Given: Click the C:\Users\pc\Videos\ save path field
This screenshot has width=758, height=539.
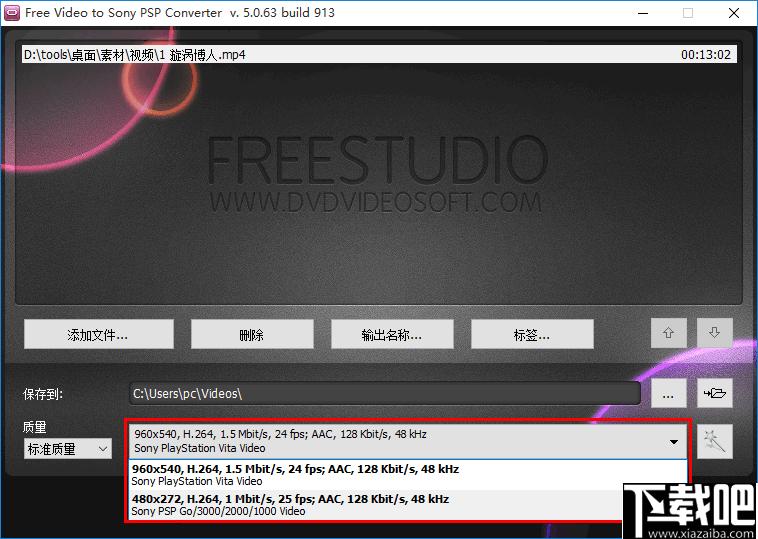Looking at the screenshot, I should (385, 393).
